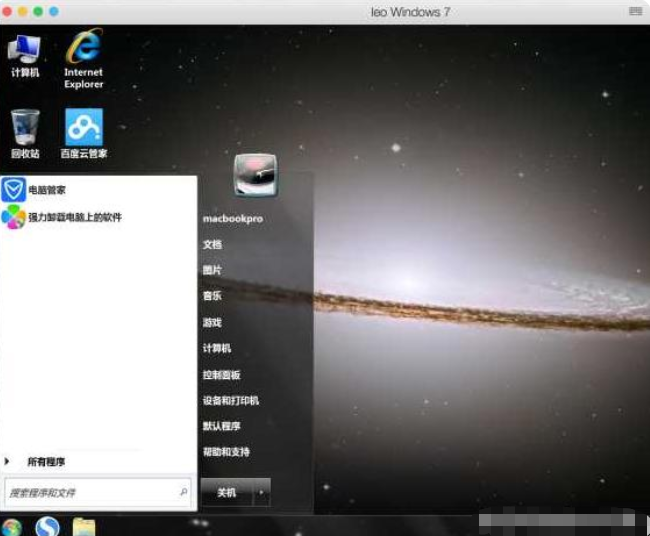Open 计算机 in start menu list
This screenshot has height=536, width=650.
(x=217, y=348)
